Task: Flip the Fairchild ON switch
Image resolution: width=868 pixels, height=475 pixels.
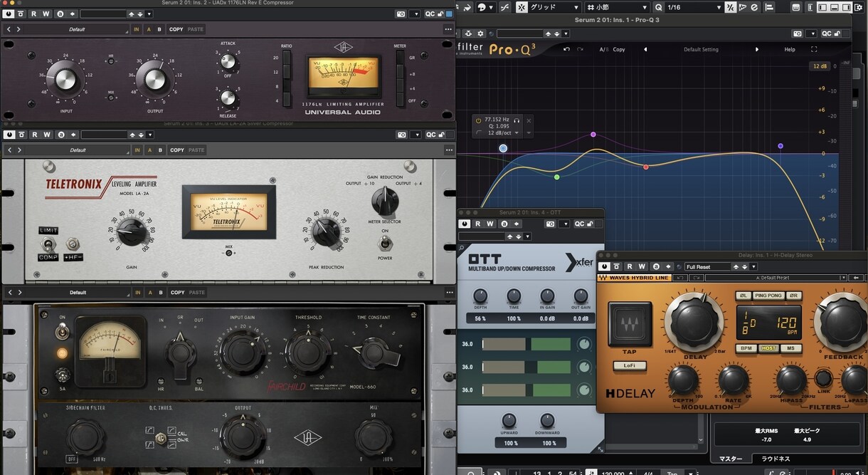Action: (63, 330)
